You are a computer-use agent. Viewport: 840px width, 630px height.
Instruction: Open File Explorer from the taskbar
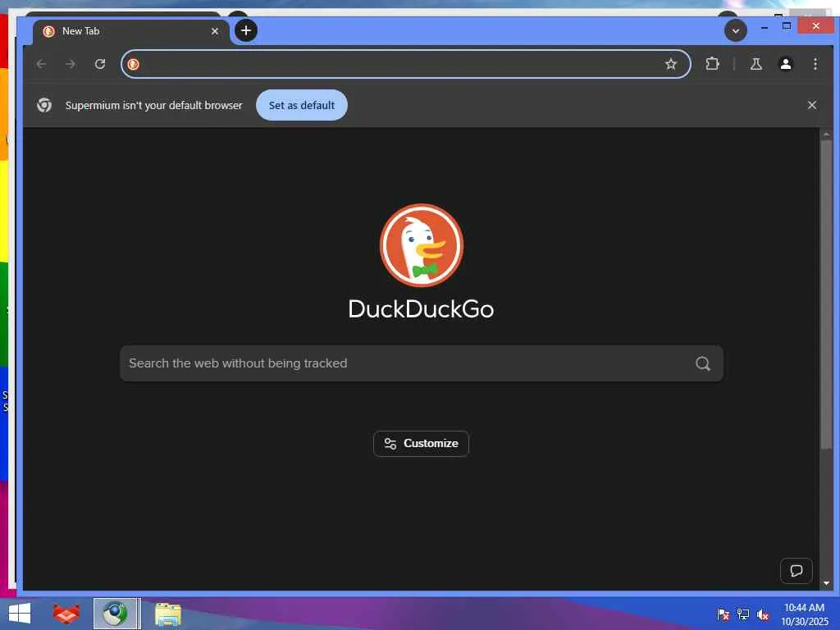[x=168, y=614]
